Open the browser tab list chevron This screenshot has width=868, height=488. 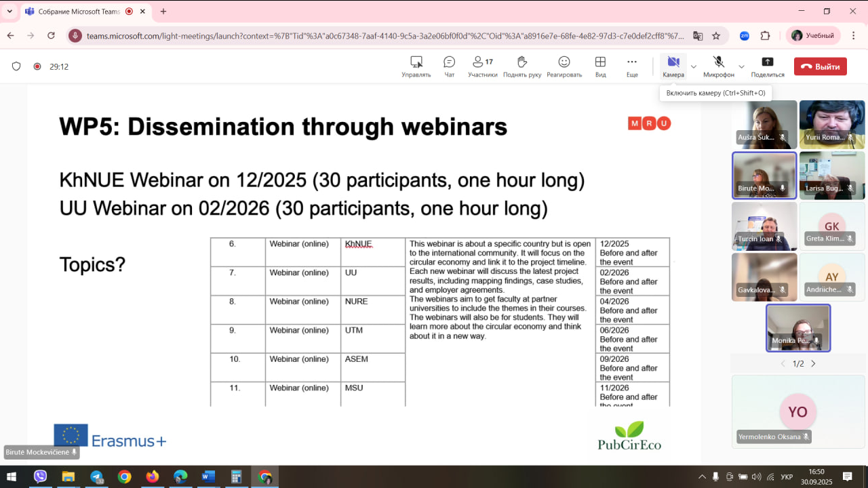(x=9, y=12)
